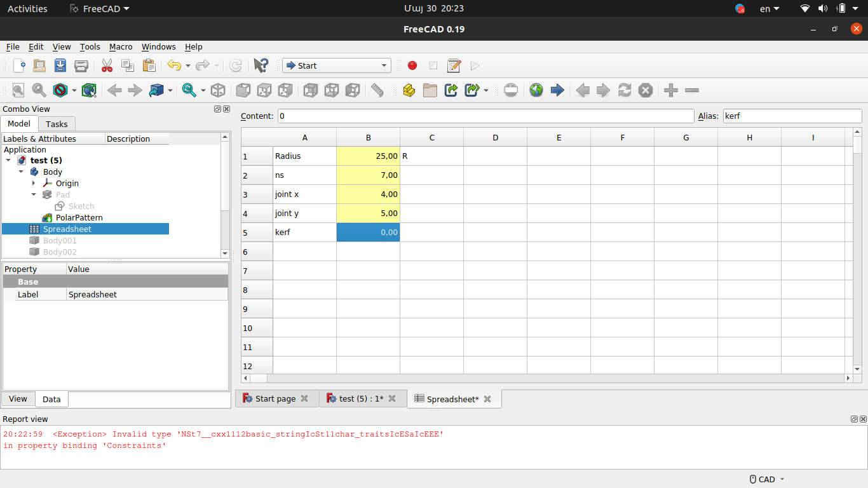Click the spreadsheet horizontal scrollbar right arrow

point(848,378)
